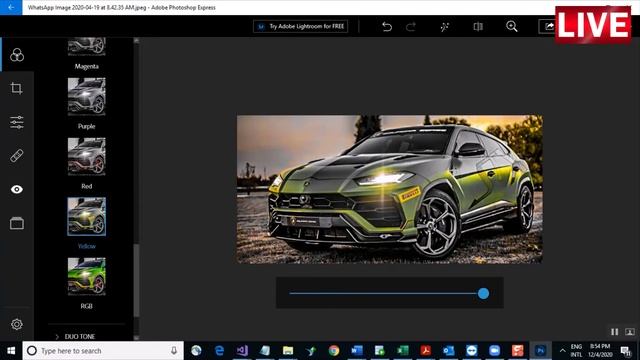Open the Corrections sliders panel
The image size is (640, 360).
click(x=17, y=122)
